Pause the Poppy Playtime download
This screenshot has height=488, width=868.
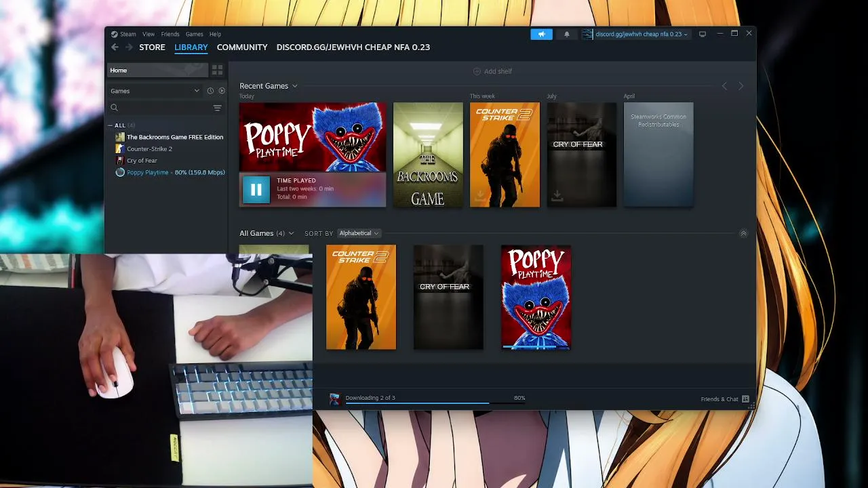click(256, 190)
